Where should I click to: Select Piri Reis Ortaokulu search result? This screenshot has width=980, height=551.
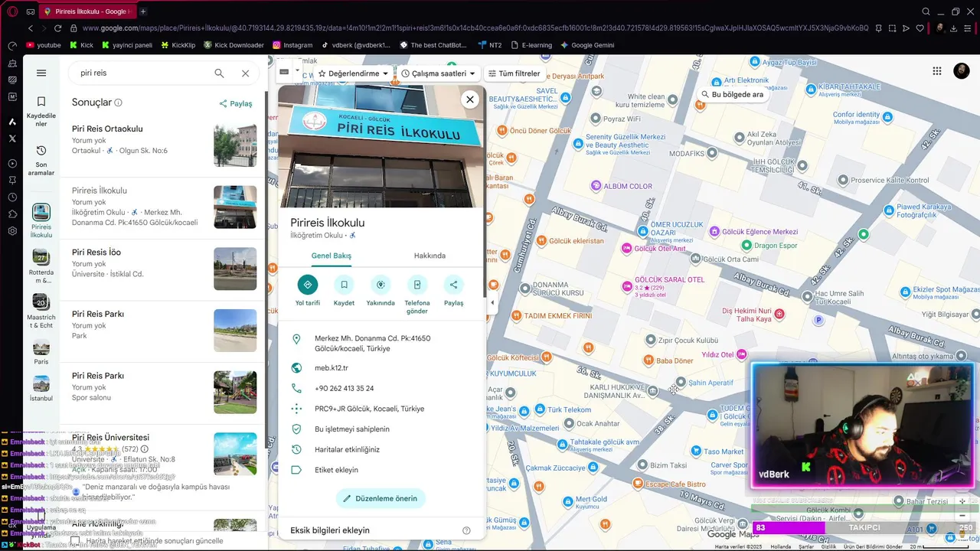click(163, 146)
